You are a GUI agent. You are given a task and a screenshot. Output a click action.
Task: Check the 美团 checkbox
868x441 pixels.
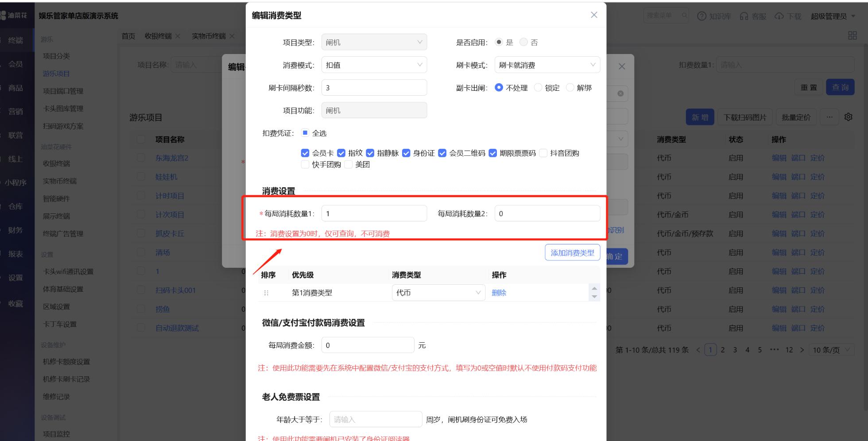click(349, 165)
